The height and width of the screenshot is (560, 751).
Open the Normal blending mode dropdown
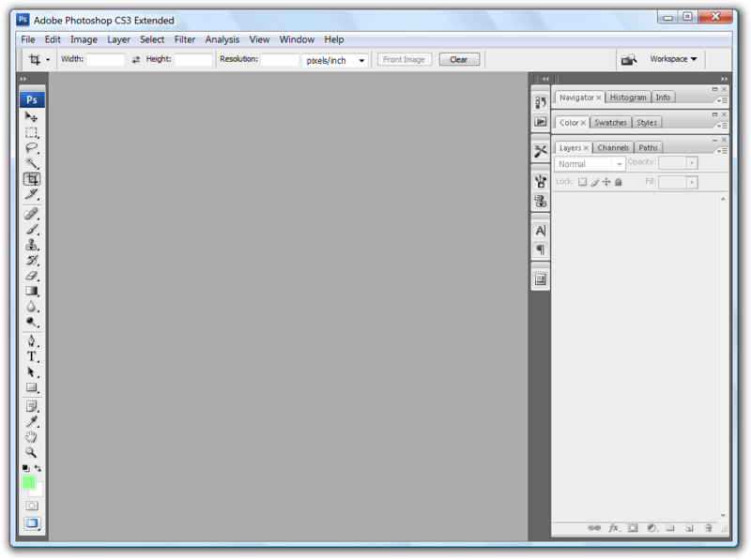(590, 164)
